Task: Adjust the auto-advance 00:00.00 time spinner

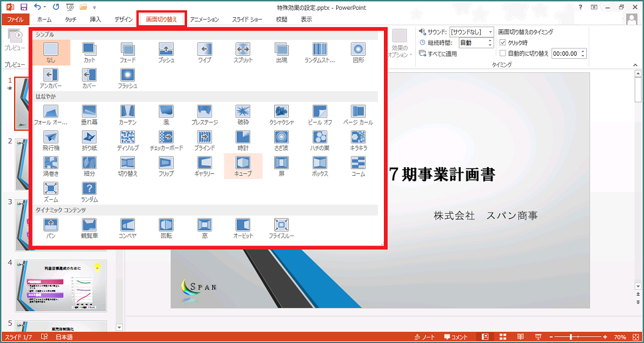Action: [x=583, y=53]
